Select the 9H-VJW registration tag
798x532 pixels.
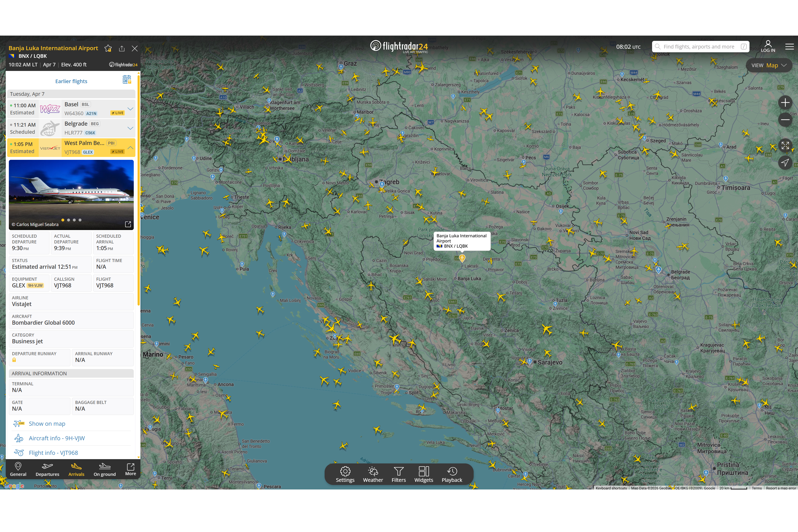[x=36, y=286]
